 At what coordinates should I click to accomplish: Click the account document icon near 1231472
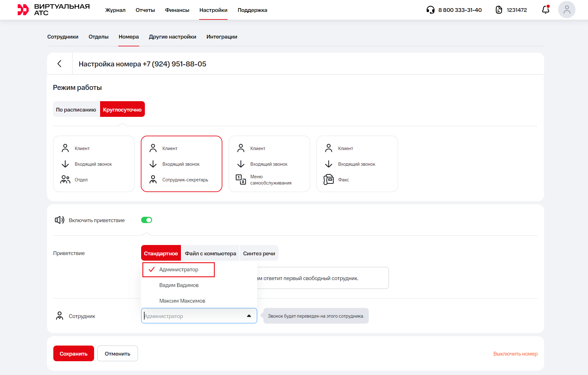(499, 10)
